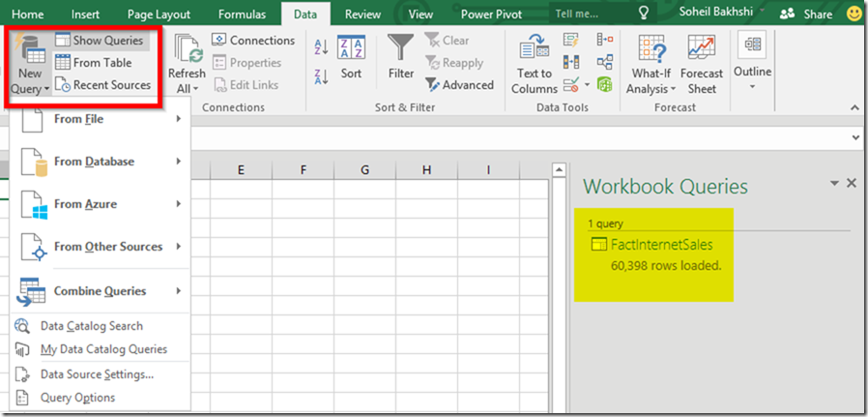Select column F header
This screenshot has height=417, width=868.
pyautogui.click(x=303, y=170)
